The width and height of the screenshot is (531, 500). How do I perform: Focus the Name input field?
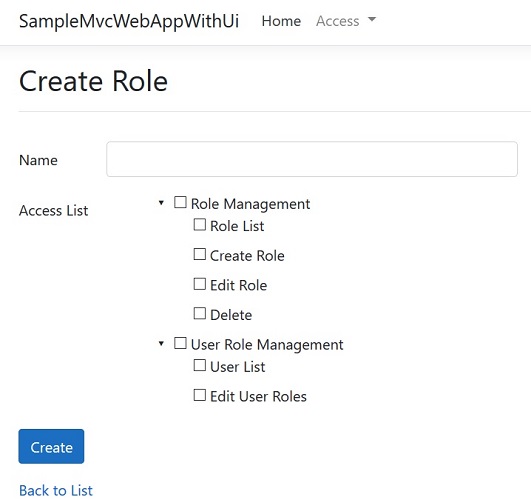pos(312,159)
